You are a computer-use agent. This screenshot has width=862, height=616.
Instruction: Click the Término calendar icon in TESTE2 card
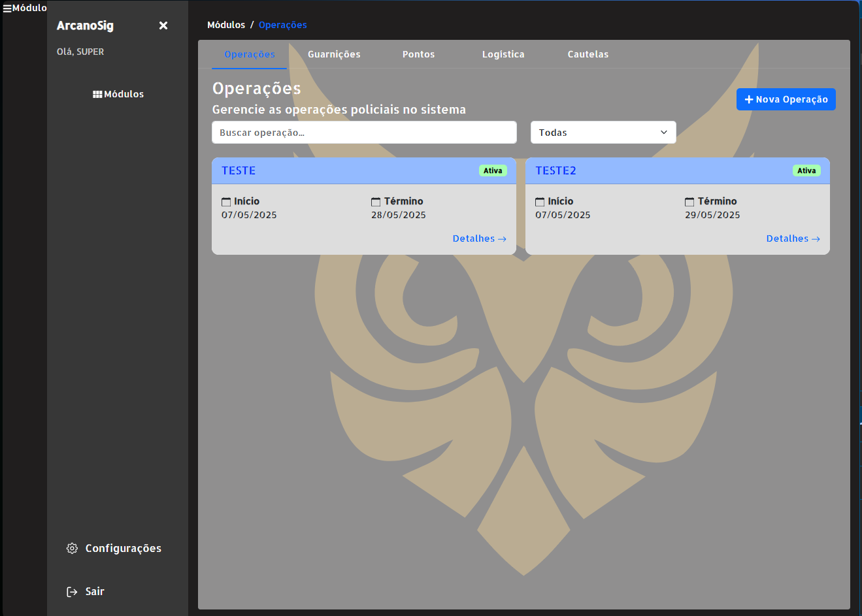(689, 202)
